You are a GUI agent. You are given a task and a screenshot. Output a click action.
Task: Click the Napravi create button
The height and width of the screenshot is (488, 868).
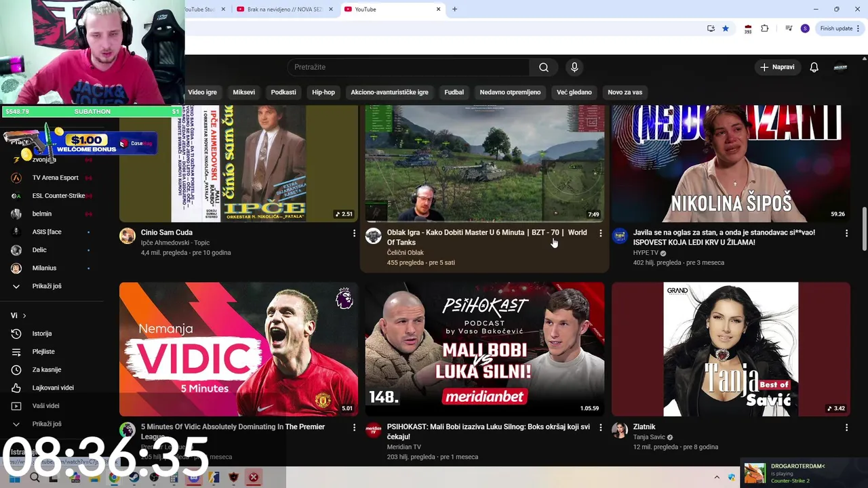(777, 67)
